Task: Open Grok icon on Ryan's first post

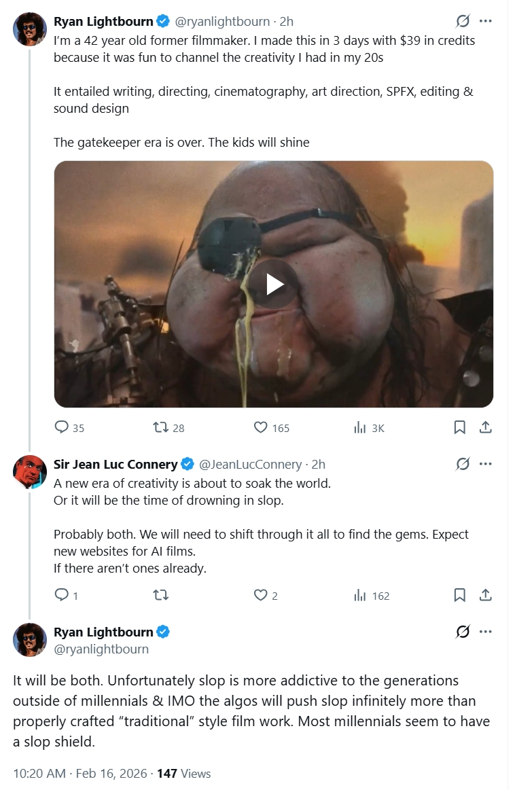Action: pos(462,21)
